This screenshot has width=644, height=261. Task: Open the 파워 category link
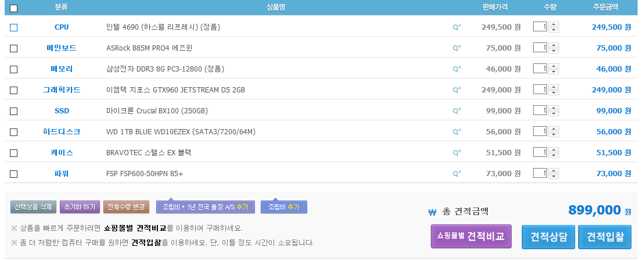pyautogui.click(x=62, y=173)
